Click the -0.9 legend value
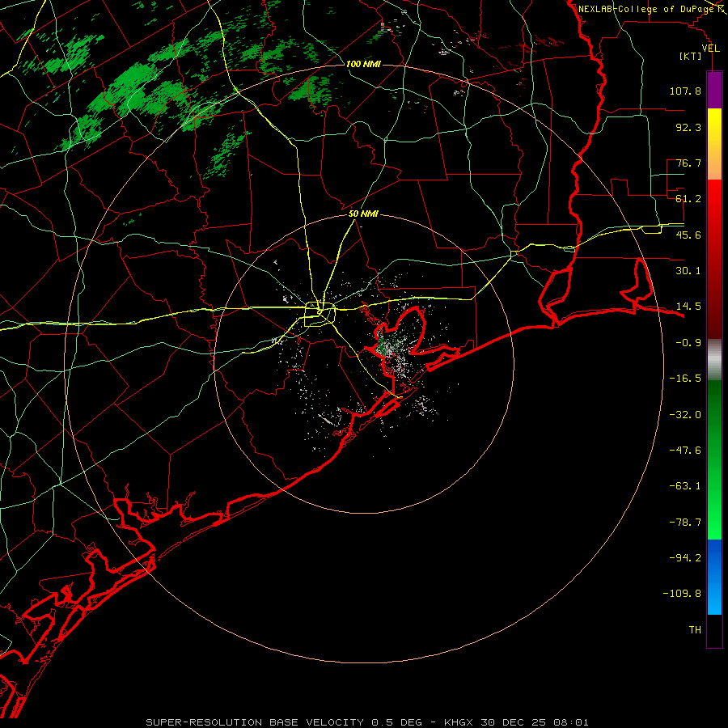728x728 pixels. click(688, 343)
